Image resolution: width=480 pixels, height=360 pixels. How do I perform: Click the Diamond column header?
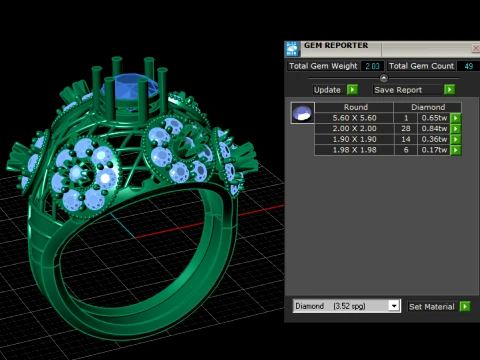click(428, 107)
